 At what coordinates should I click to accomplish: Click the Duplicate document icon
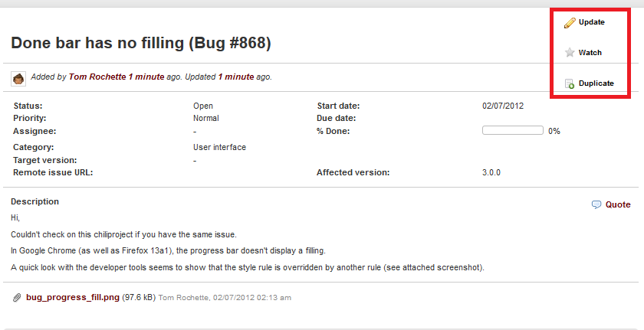coord(569,83)
